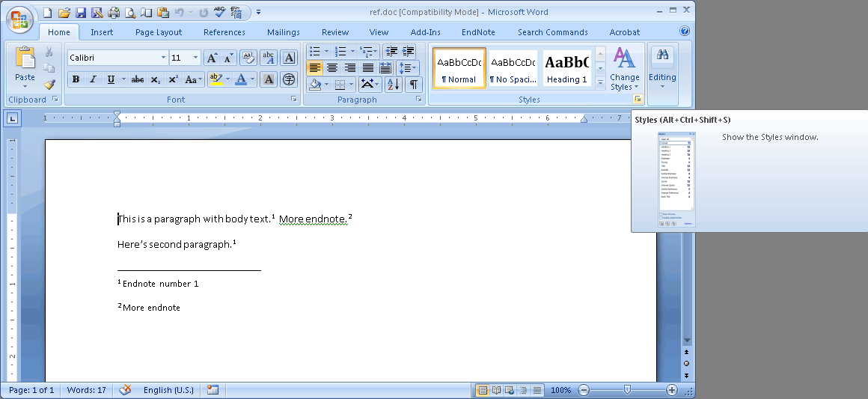The height and width of the screenshot is (399, 868).
Task: Open the Acrobat tab
Action: coord(624,32)
